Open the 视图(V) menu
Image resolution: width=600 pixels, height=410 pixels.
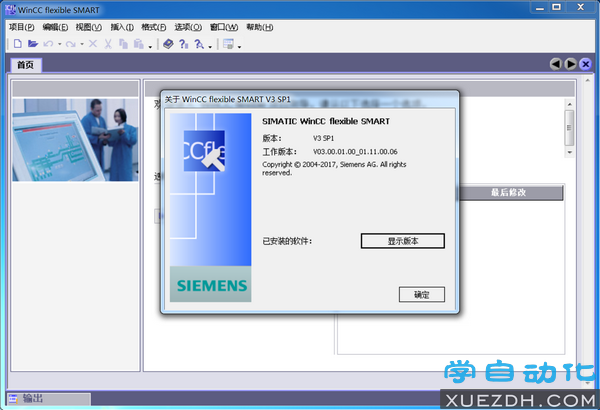pos(88,27)
